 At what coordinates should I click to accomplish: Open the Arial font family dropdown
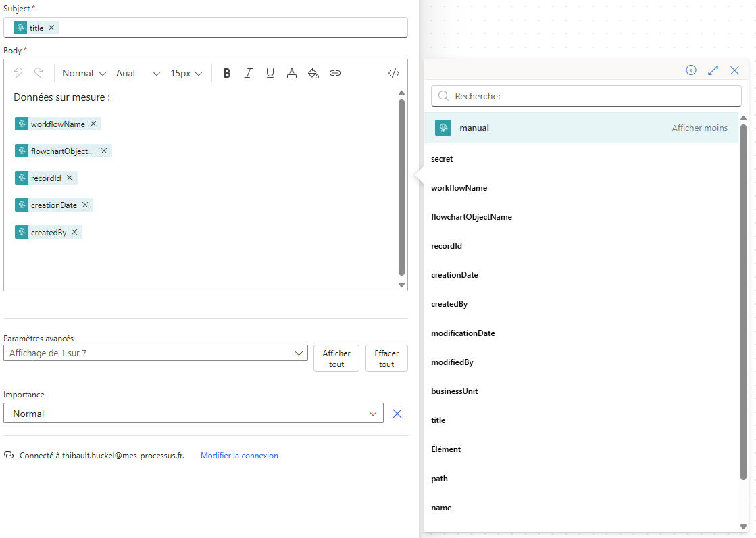(x=138, y=73)
